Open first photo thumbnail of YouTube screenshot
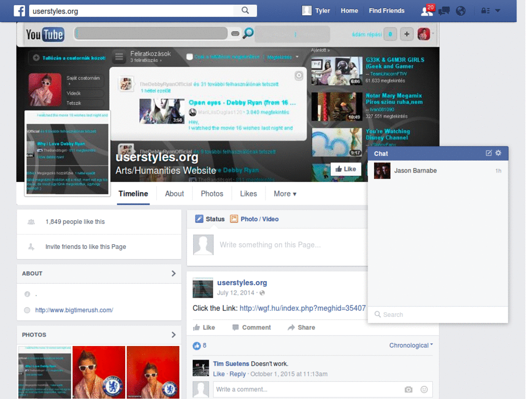This screenshot has height=399, width=532. click(x=45, y=372)
